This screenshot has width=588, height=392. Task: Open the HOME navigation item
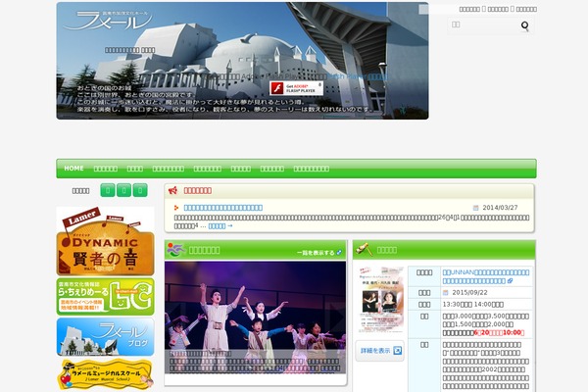(x=73, y=169)
